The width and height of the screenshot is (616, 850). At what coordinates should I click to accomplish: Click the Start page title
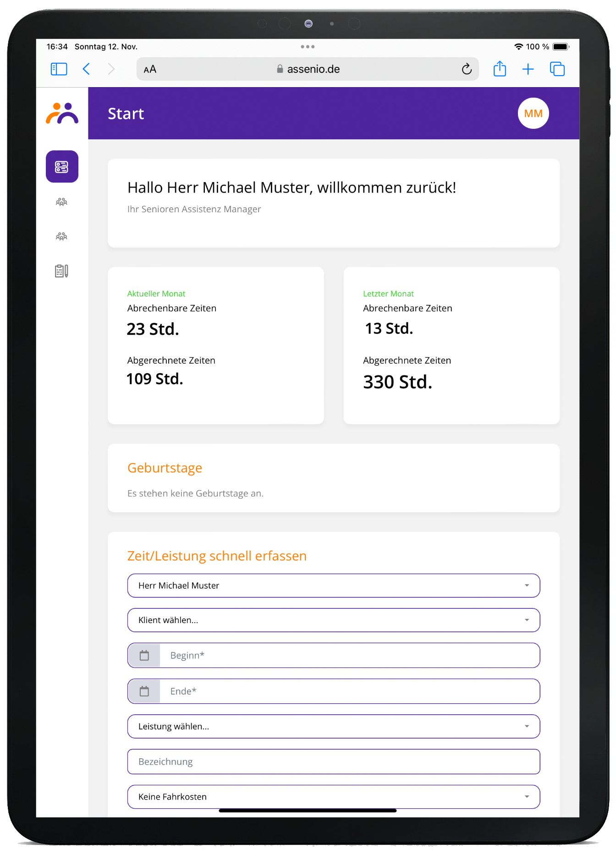[x=126, y=114]
